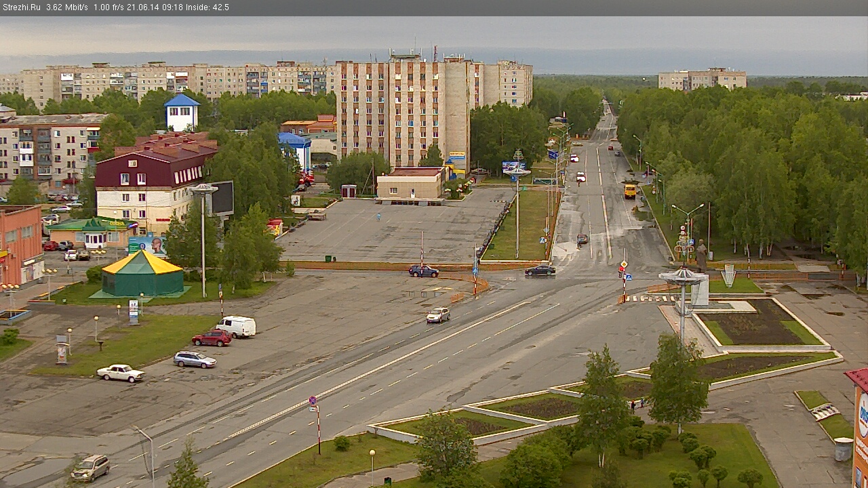
Task: Click the "09:18" time stamp
Action: coord(172,7)
